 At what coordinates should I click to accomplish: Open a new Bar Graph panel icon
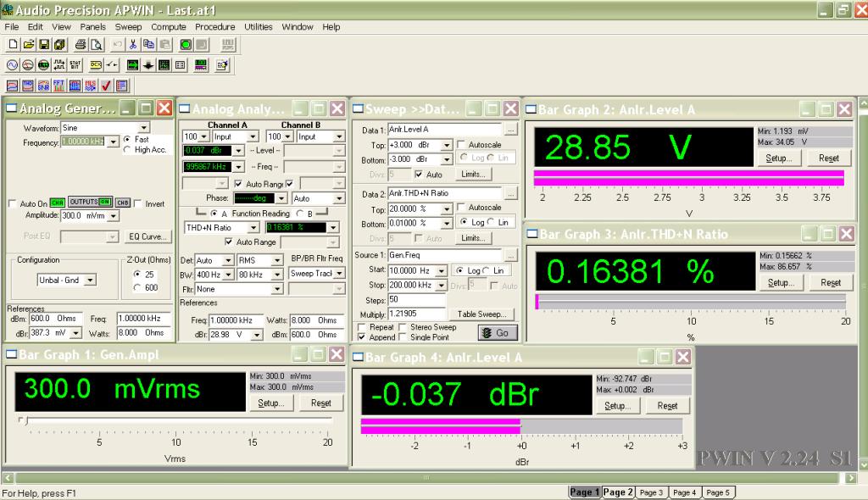click(201, 65)
